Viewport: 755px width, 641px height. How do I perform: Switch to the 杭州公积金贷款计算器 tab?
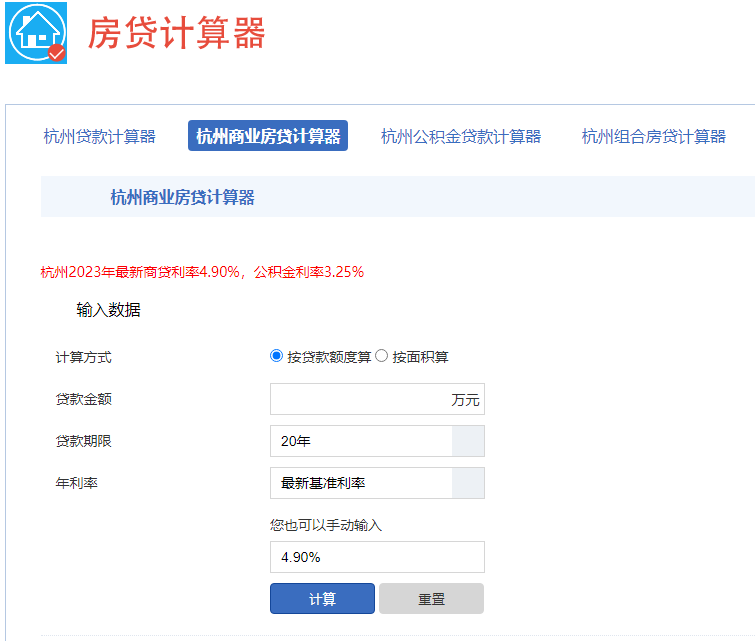[461, 136]
